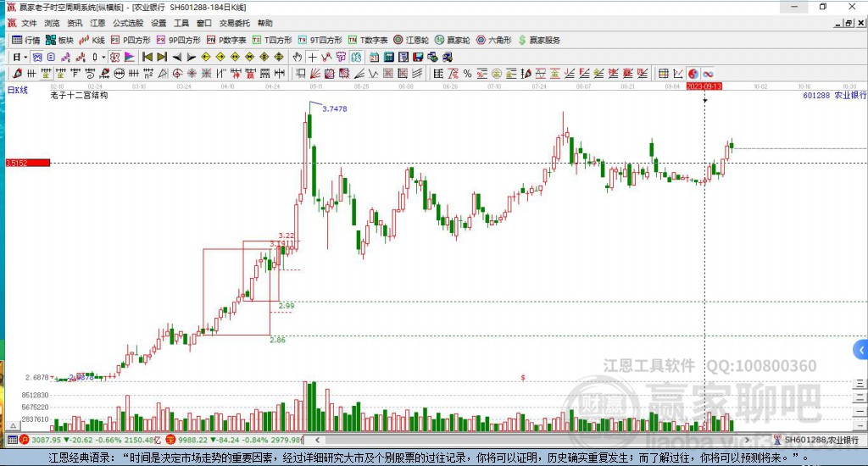Open the 帮助 menu
This screenshot has height=466, width=868.
click(264, 23)
